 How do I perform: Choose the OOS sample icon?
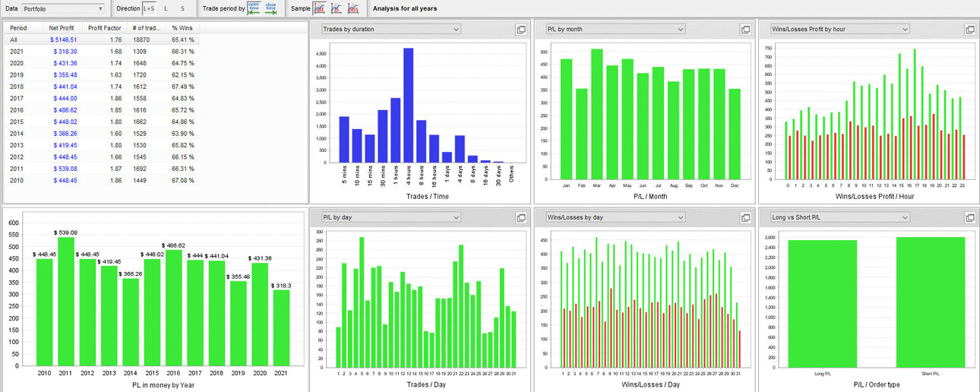[x=352, y=8]
